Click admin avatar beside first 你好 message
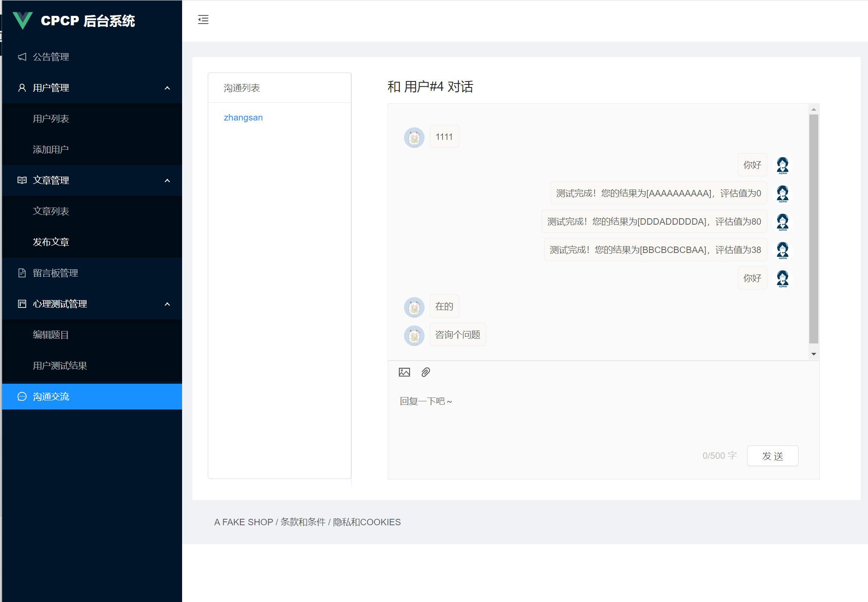 coord(782,165)
